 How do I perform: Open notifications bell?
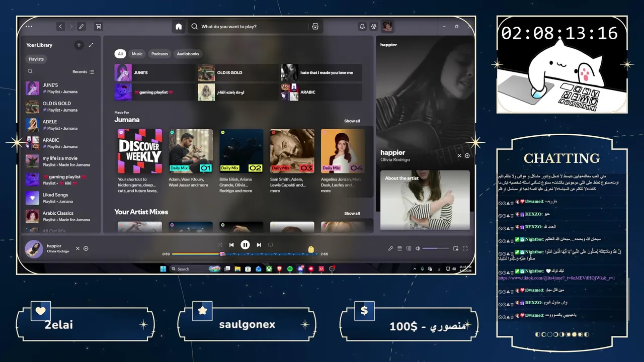(362, 27)
